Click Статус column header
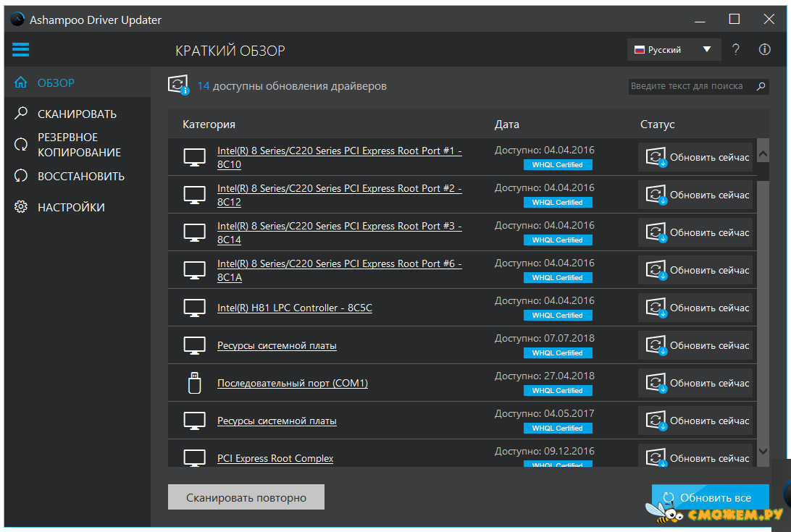The height and width of the screenshot is (532, 791). tap(657, 124)
